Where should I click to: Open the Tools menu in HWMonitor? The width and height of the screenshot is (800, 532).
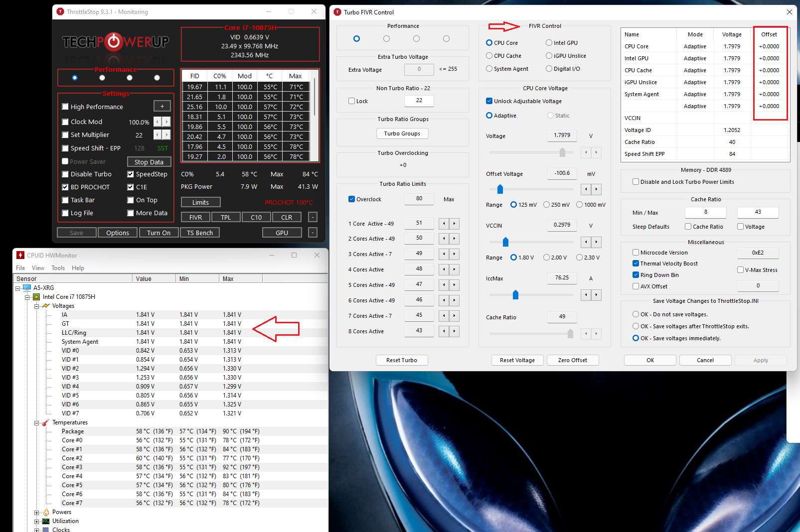coord(58,268)
